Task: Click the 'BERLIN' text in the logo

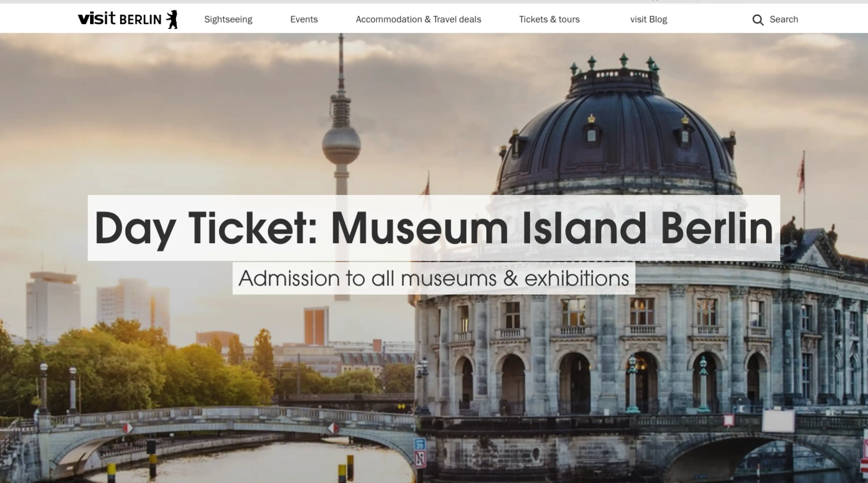Action: [x=140, y=20]
